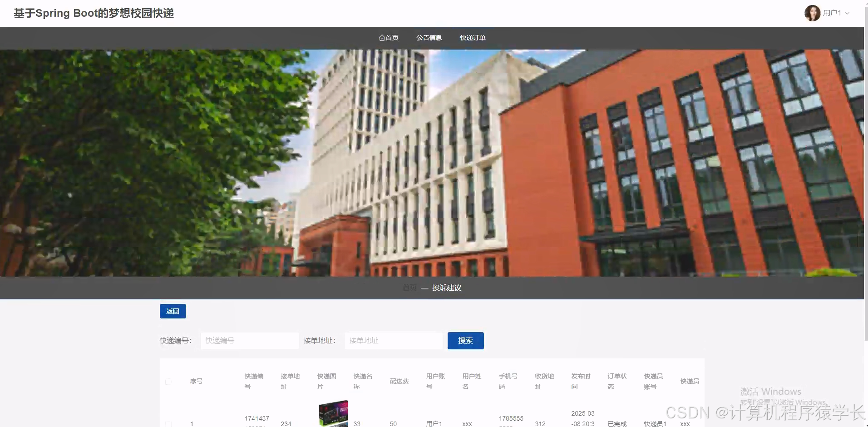Click the 快递名称 column header
This screenshot has width=868, height=427.
(x=363, y=381)
